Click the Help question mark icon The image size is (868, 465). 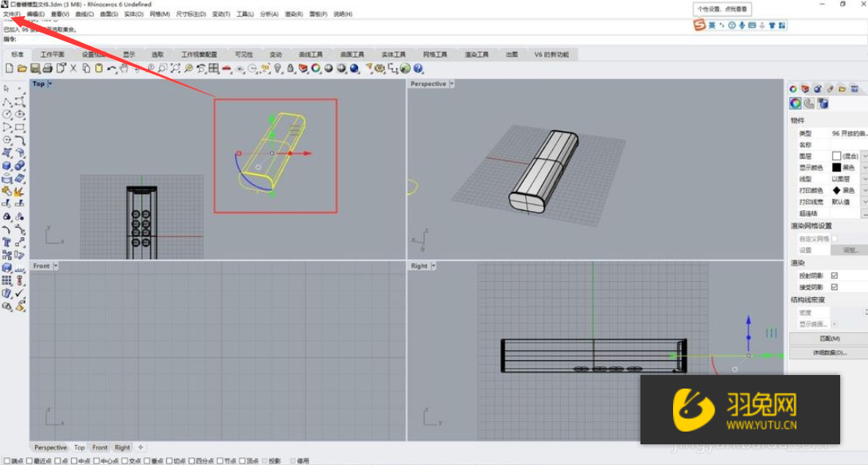point(418,68)
